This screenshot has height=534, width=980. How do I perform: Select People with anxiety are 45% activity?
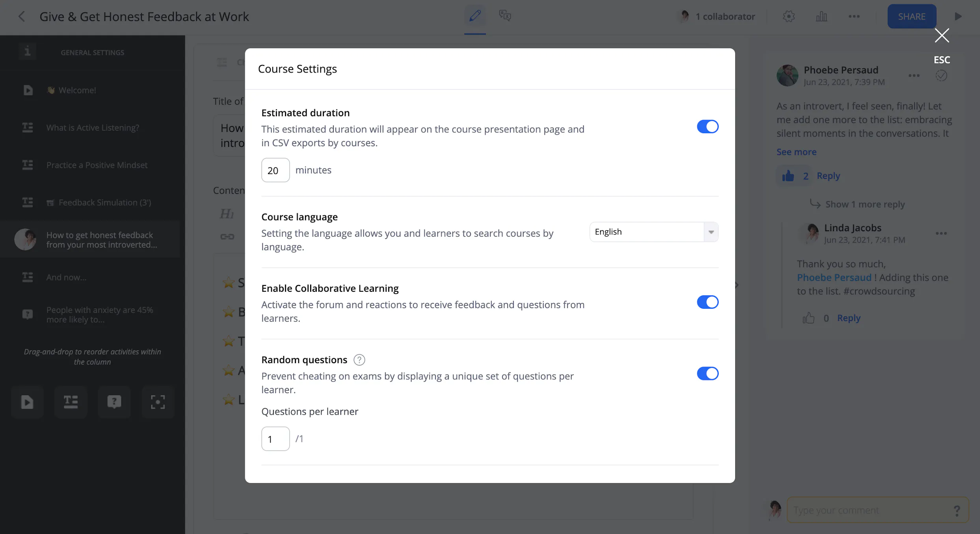90,315
